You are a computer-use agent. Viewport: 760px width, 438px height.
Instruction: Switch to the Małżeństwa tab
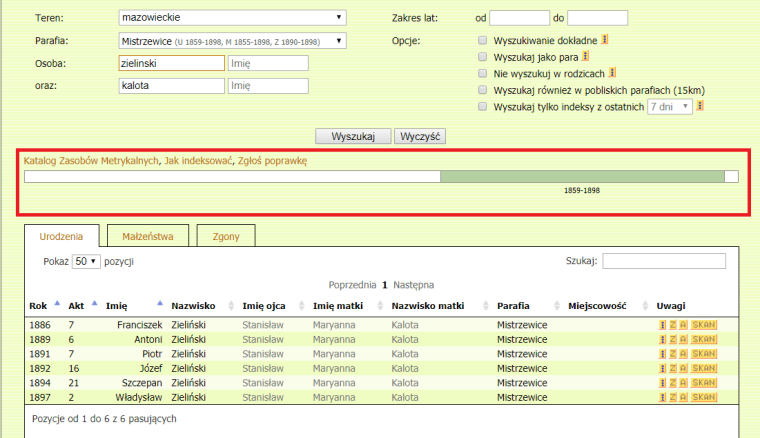click(148, 236)
